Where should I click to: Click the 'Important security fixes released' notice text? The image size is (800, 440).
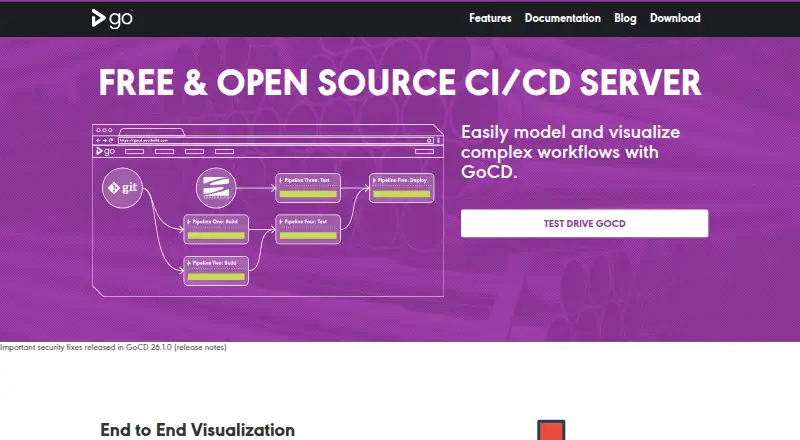(x=113, y=347)
